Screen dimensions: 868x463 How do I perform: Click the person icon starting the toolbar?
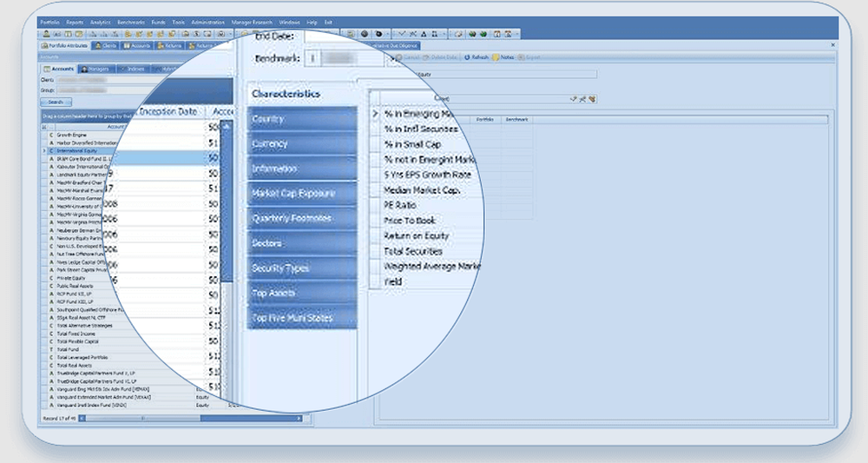pyautogui.click(x=47, y=35)
